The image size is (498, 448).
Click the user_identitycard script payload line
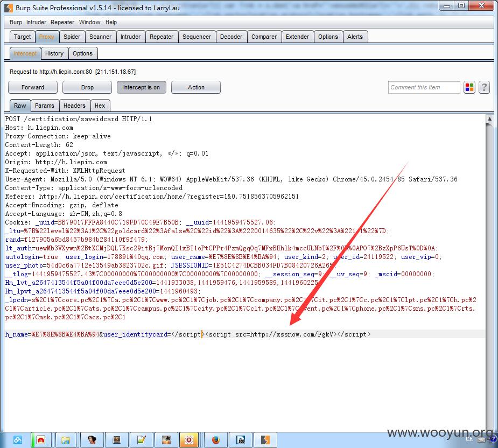coord(188,334)
